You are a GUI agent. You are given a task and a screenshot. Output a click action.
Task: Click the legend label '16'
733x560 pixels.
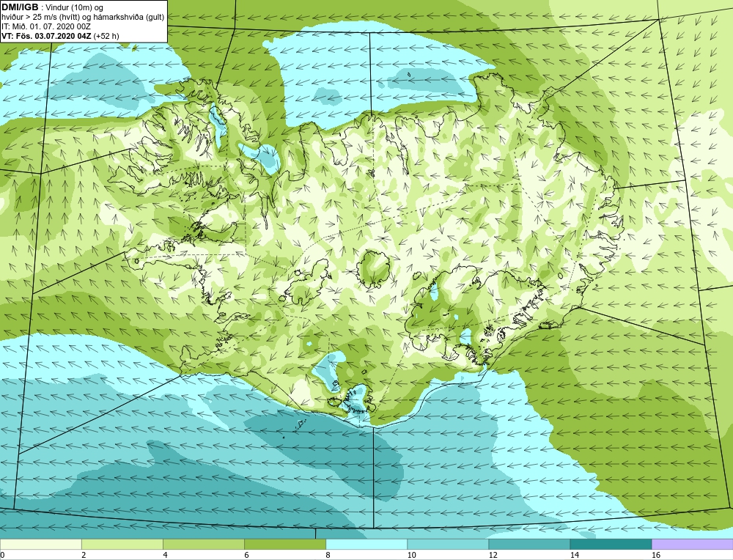[656, 555]
